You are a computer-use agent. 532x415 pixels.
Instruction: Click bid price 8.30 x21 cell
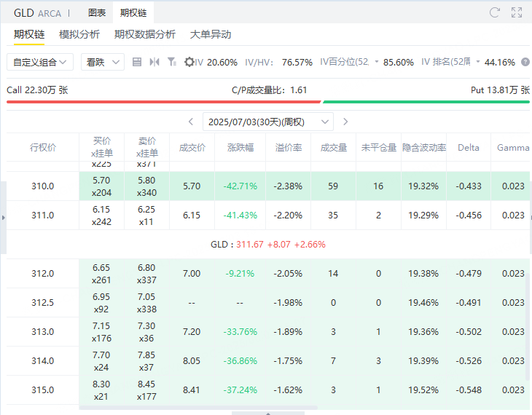tap(102, 390)
